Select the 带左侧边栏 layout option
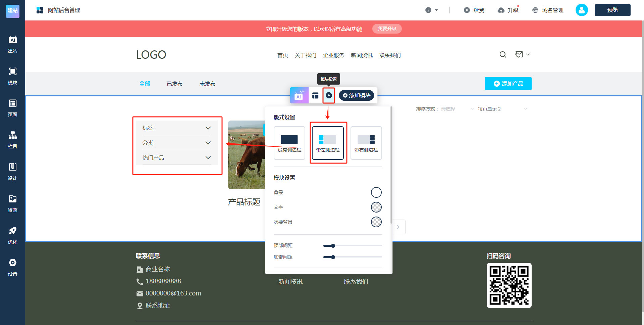The height and width of the screenshot is (325, 644). (328, 143)
